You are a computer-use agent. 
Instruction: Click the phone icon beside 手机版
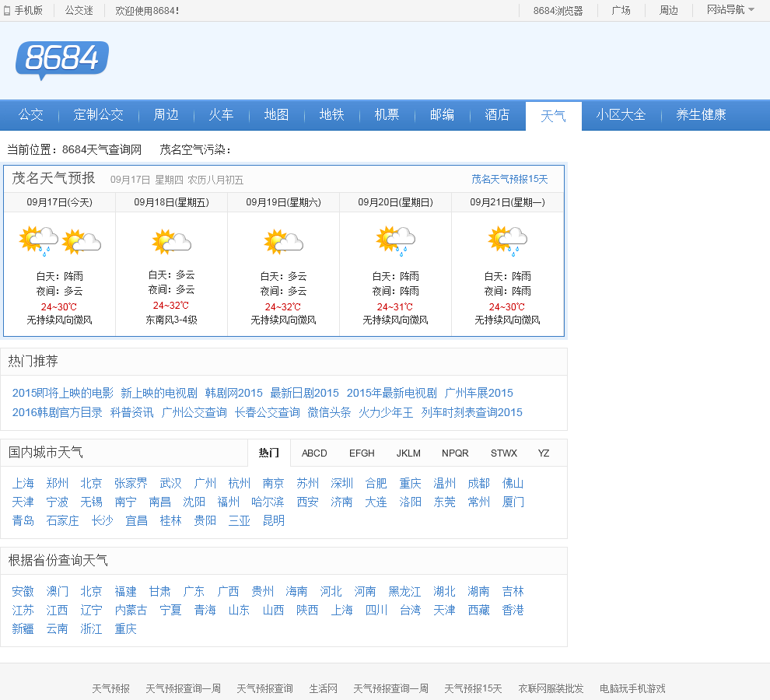[x=7, y=11]
